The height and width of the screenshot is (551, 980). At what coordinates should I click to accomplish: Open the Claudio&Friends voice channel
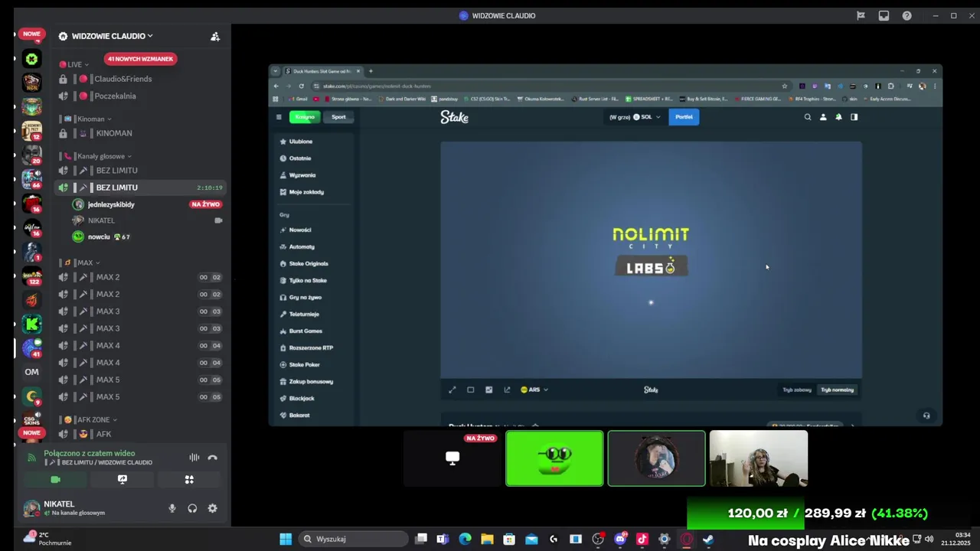coord(122,79)
